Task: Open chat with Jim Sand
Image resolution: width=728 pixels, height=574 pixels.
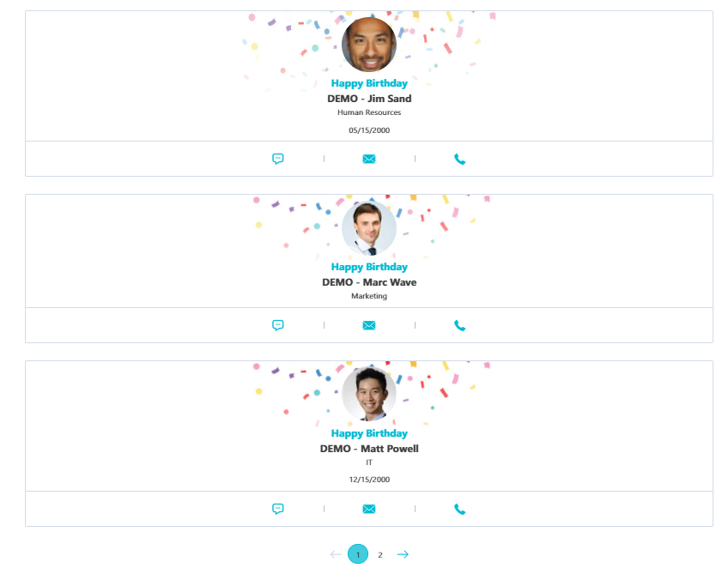Action: pyautogui.click(x=277, y=160)
